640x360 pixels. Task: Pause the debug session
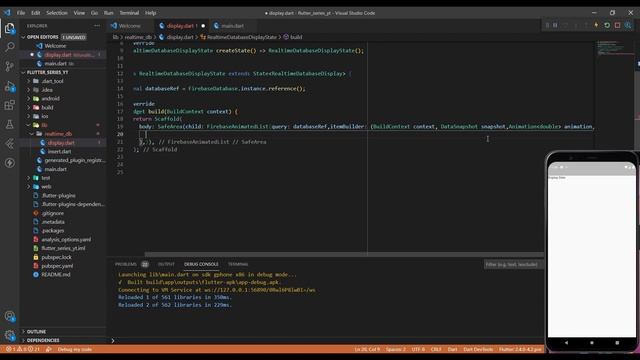555,25
